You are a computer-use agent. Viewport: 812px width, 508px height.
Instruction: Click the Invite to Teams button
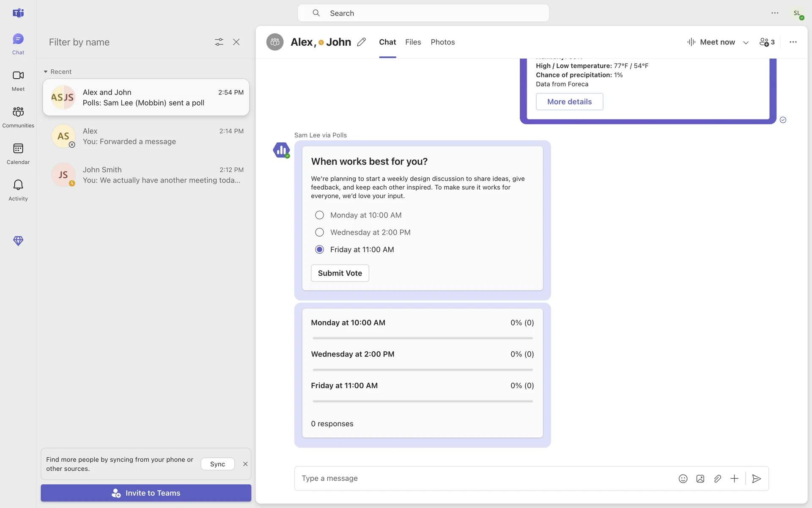tap(146, 493)
